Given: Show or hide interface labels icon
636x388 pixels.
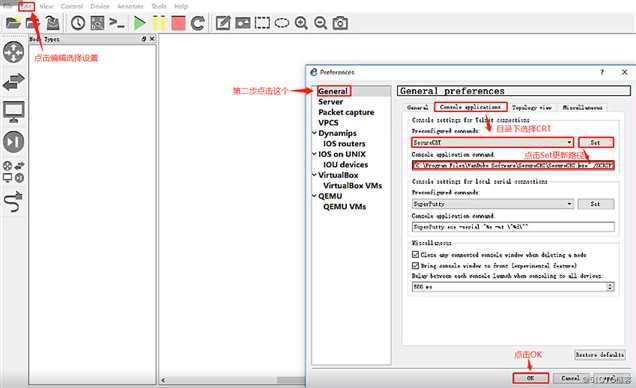Looking at the screenshot, I should tap(97, 23).
